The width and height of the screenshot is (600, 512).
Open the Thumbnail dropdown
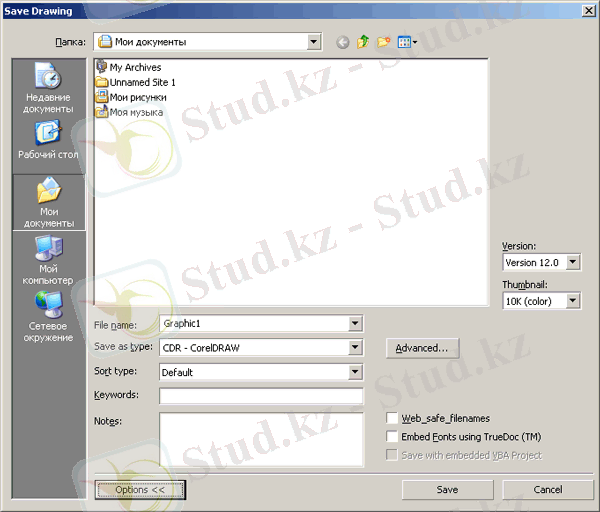[x=572, y=301]
